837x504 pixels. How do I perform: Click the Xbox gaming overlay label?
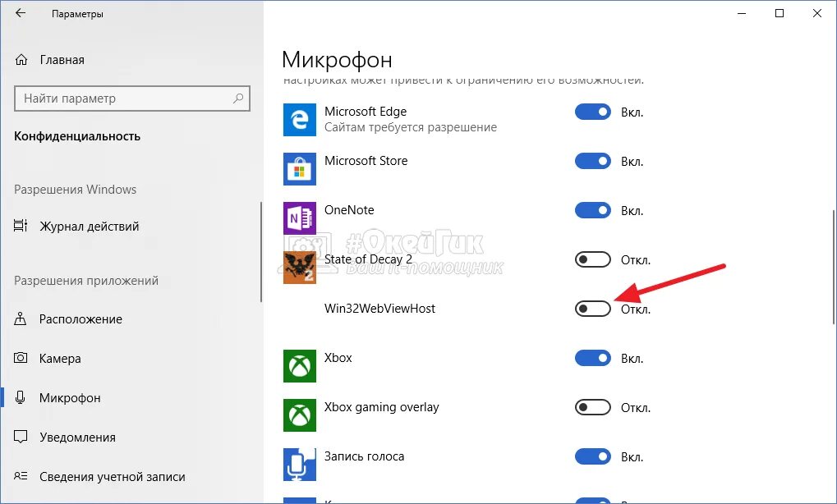pos(382,407)
